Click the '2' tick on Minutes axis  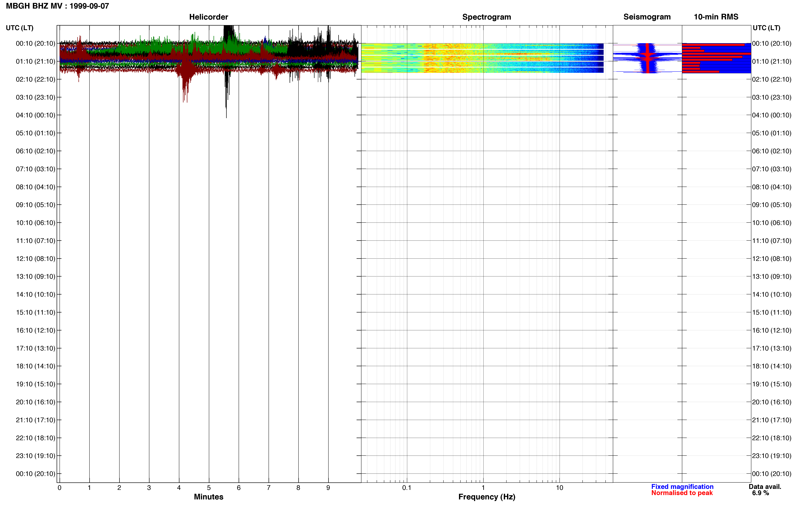[x=119, y=488]
